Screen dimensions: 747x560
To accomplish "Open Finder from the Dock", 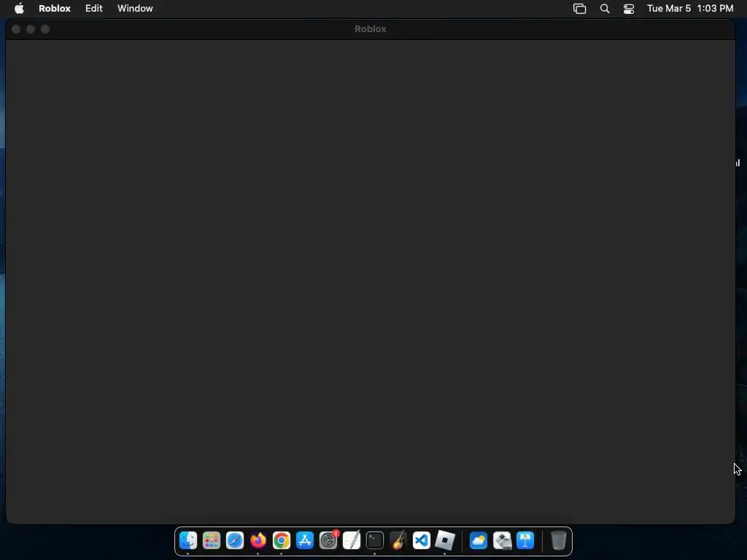I will 188,540.
